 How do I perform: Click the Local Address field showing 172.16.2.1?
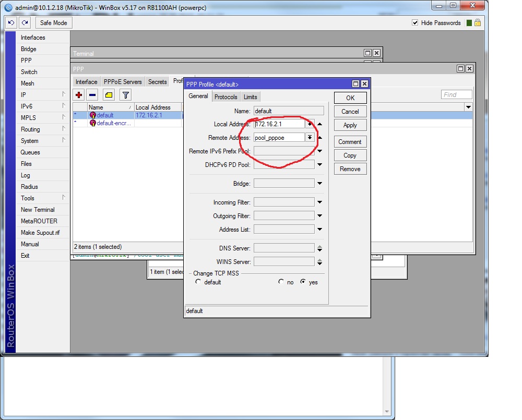[x=279, y=124]
